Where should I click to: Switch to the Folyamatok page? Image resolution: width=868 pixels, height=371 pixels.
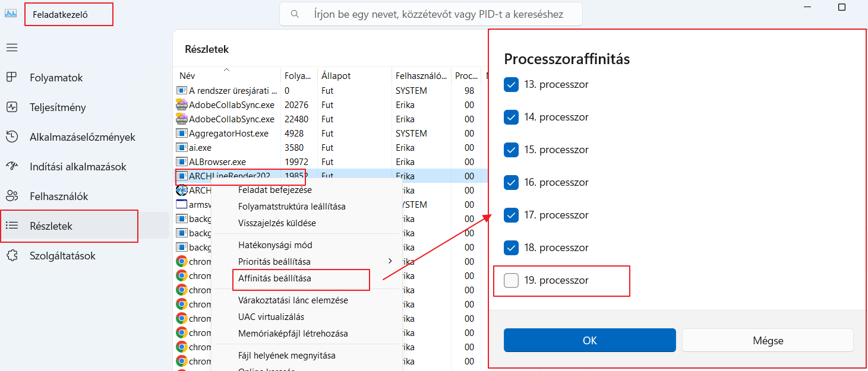click(x=56, y=78)
